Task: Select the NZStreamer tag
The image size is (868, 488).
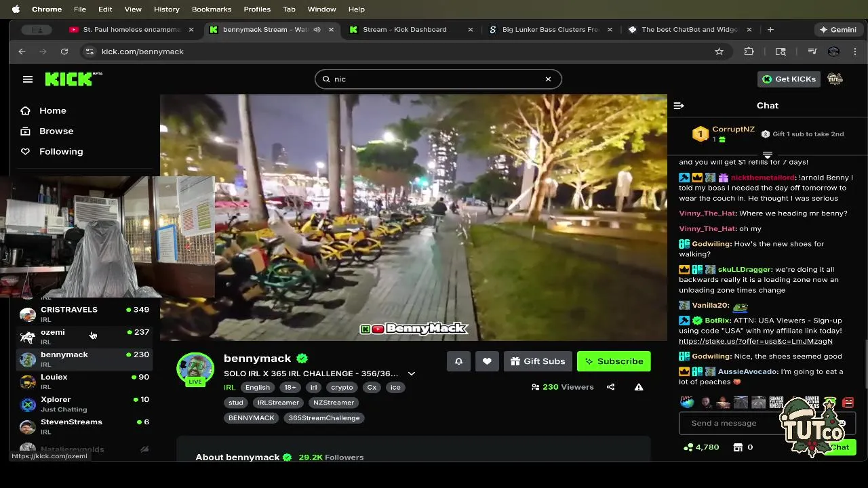Action: pyautogui.click(x=334, y=403)
